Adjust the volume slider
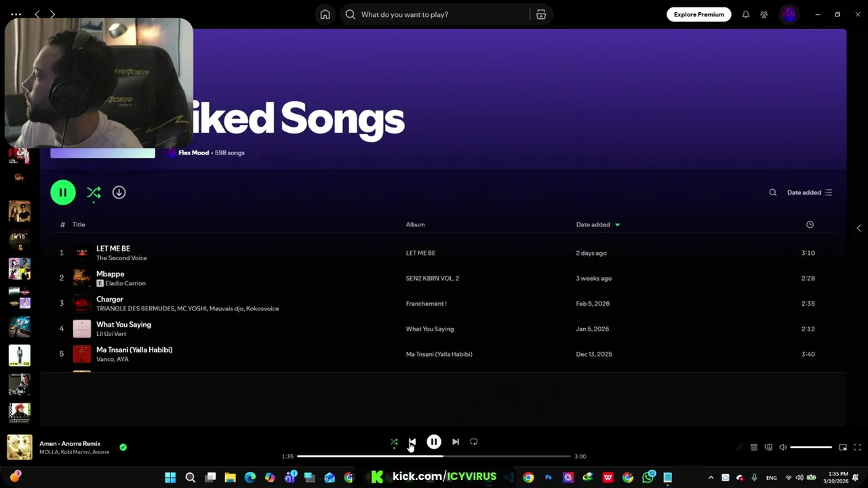 [x=811, y=447]
